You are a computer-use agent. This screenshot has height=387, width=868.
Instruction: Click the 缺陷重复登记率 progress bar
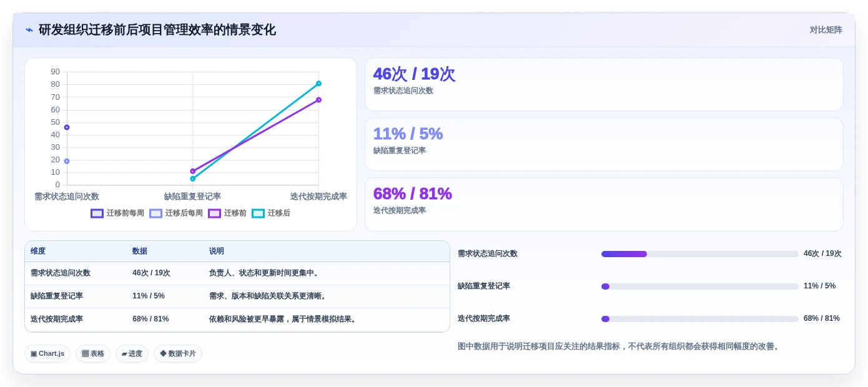(699, 287)
